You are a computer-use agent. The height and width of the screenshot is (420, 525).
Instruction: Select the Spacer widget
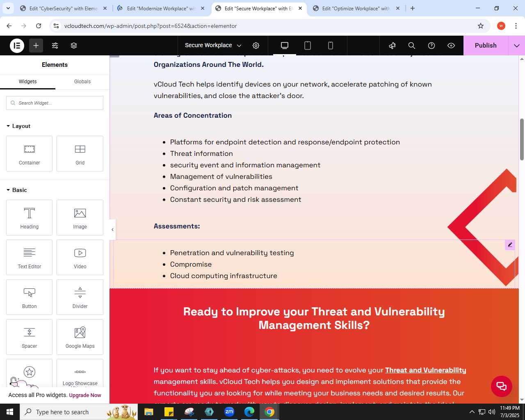click(x=30, y=337)
